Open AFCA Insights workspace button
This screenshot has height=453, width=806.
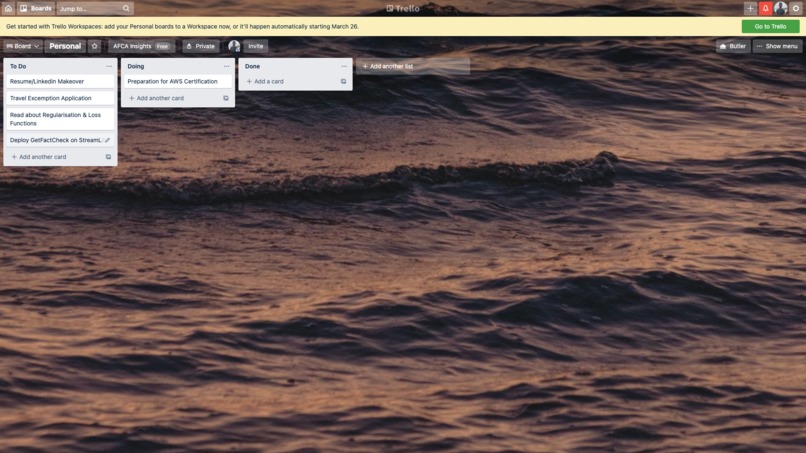pyautogui.click(x=140, y=46)
